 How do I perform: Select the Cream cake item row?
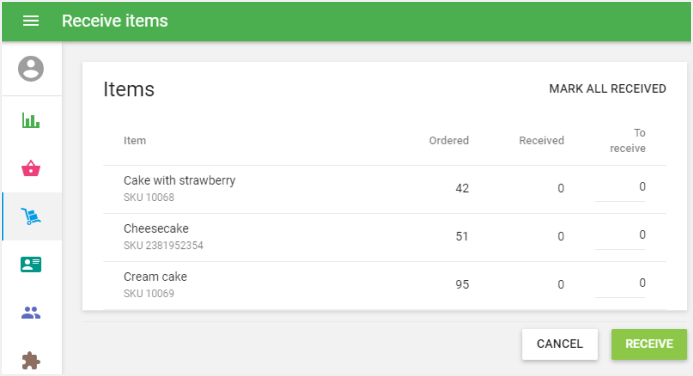(385, 285)
